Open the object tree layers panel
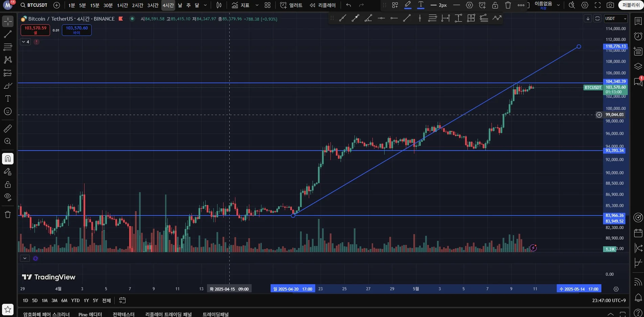This screenshot has width=644, height=317. point(638,66)
